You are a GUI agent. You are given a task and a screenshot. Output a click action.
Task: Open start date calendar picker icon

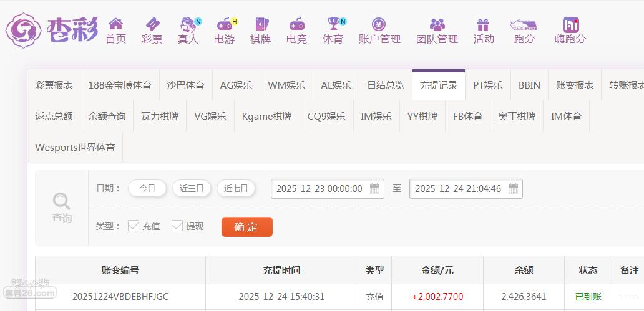[x=374, y=189]
